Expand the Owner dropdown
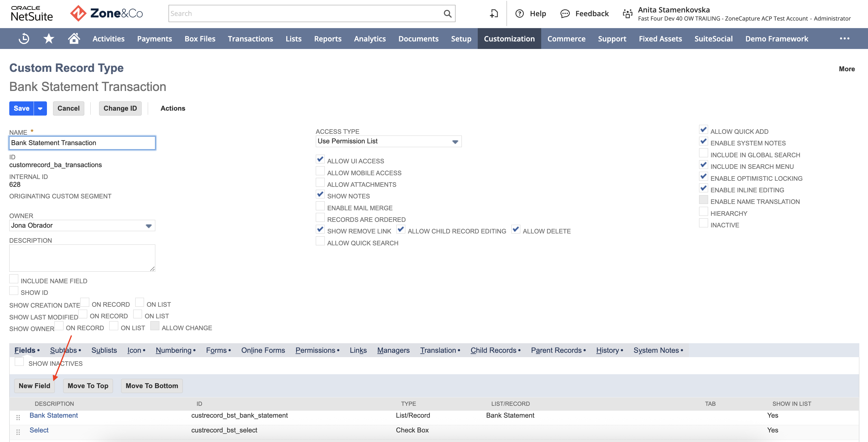 coord(148,226)
